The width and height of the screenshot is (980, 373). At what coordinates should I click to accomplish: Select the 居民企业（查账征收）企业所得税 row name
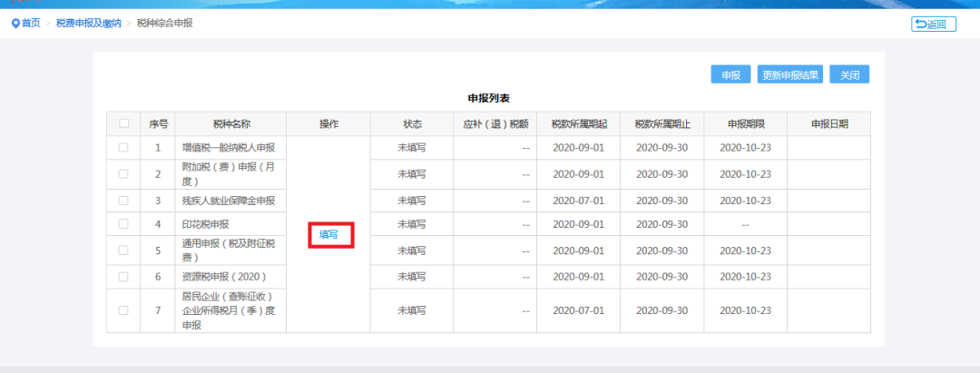229,309
